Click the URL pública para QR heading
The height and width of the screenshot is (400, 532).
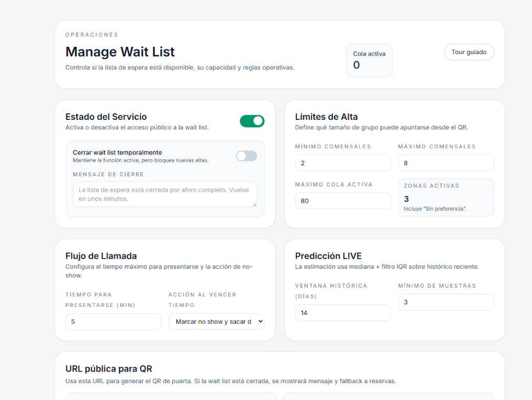109,368
